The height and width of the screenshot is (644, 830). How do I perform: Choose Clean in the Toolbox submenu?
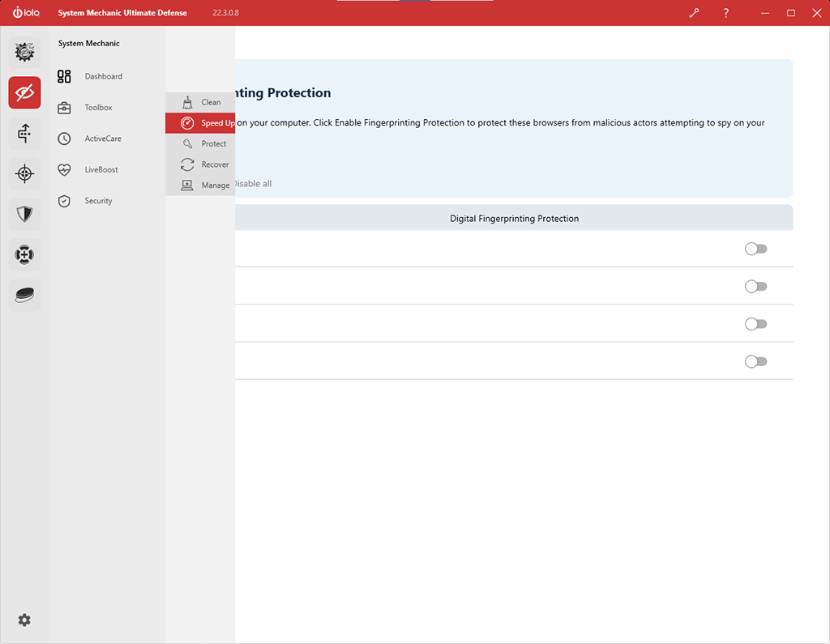click(210, 102)
